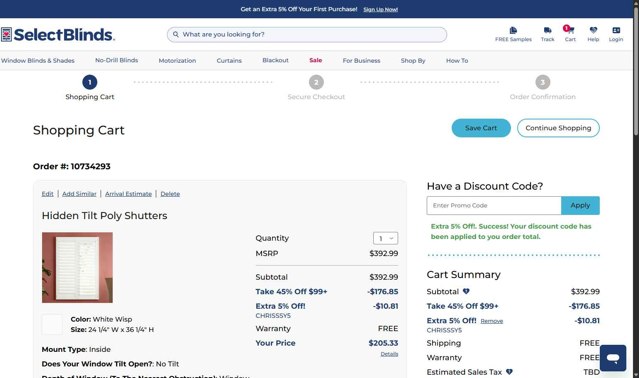
Task: Open Sale menu
Action: click(x=315, y=60)
